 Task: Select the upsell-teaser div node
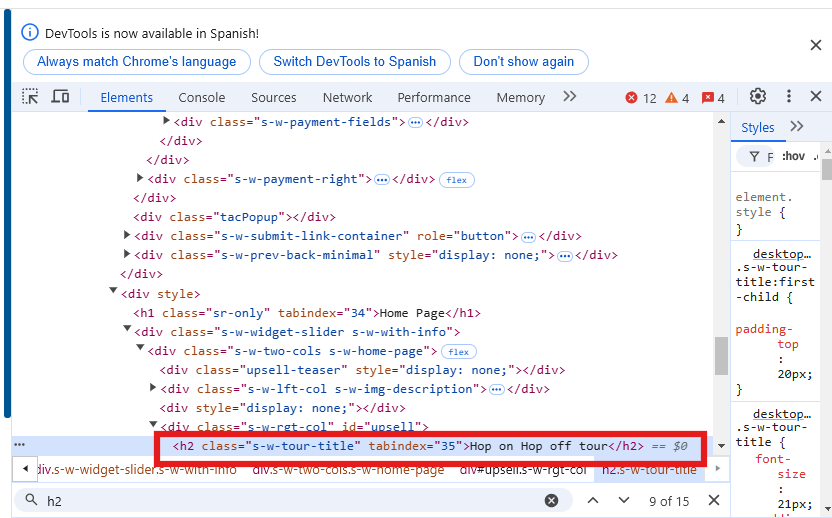pyautogui.click(x=362, y=370)
